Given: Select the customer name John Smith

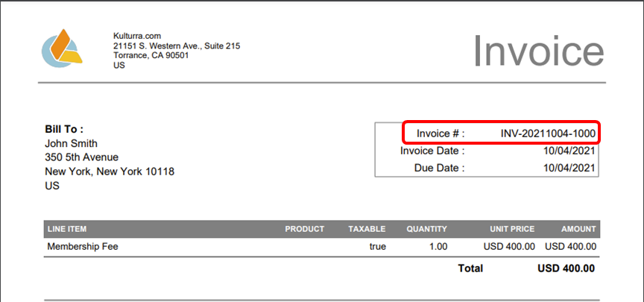Looking at the screenshot, I should click(x=71, y=143).
